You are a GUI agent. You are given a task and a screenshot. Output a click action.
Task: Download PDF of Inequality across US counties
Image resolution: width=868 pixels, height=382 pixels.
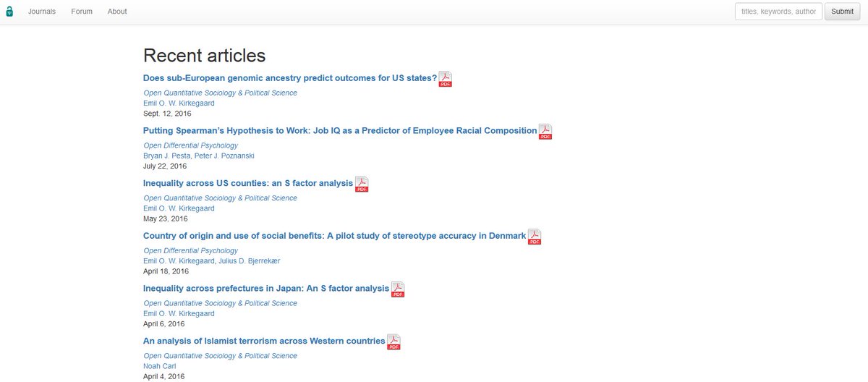362,184
